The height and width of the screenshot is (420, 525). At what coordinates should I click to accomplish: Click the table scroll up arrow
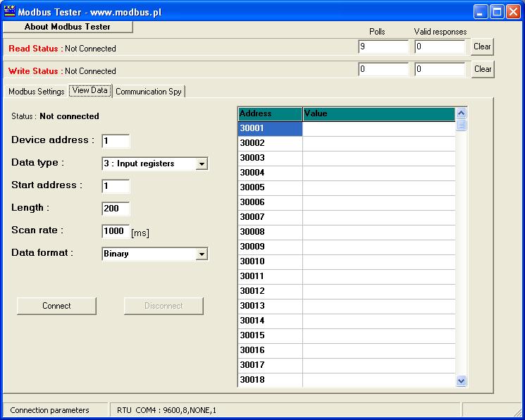pos(461,113)
